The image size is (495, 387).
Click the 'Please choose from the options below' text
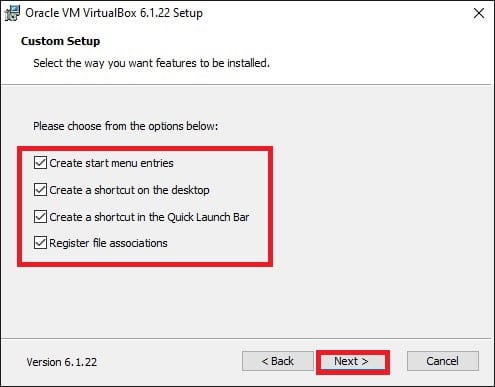click(x=125, y=126)
